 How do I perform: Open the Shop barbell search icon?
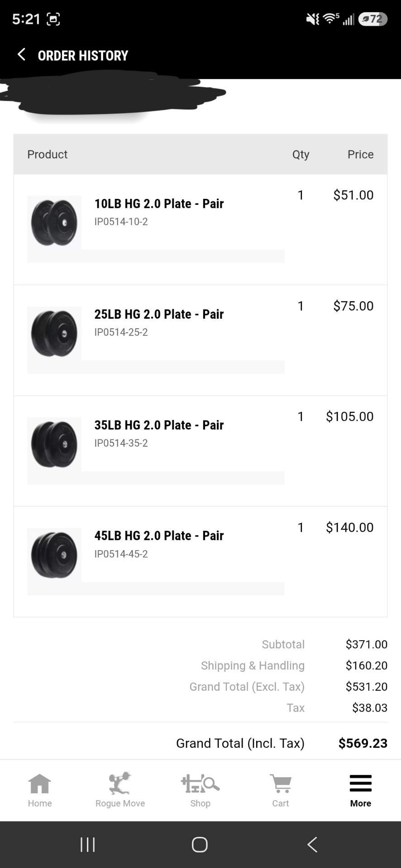tap(200, 784)
